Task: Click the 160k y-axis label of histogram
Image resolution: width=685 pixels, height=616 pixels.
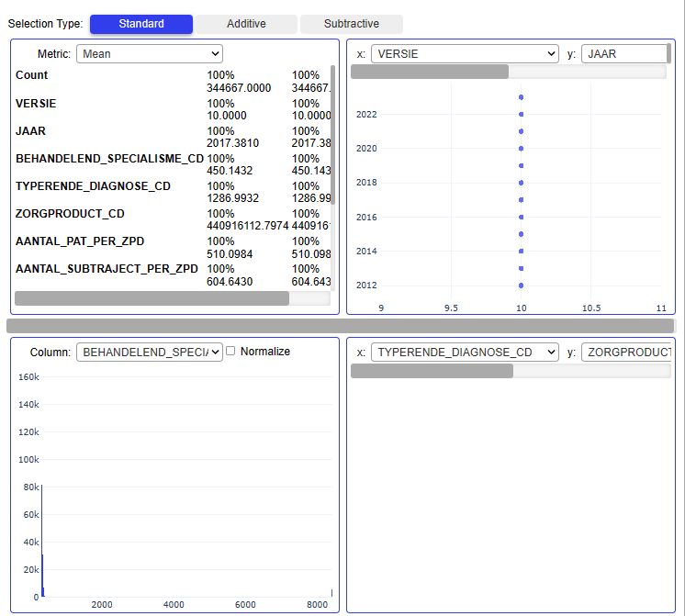Action: pos(28,377)
